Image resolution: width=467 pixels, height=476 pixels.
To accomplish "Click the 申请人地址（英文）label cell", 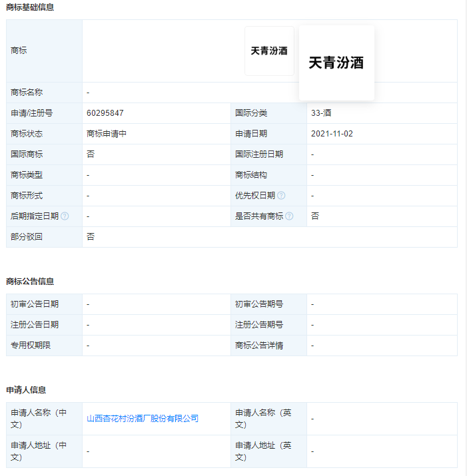I will click(x=269, y=452).
